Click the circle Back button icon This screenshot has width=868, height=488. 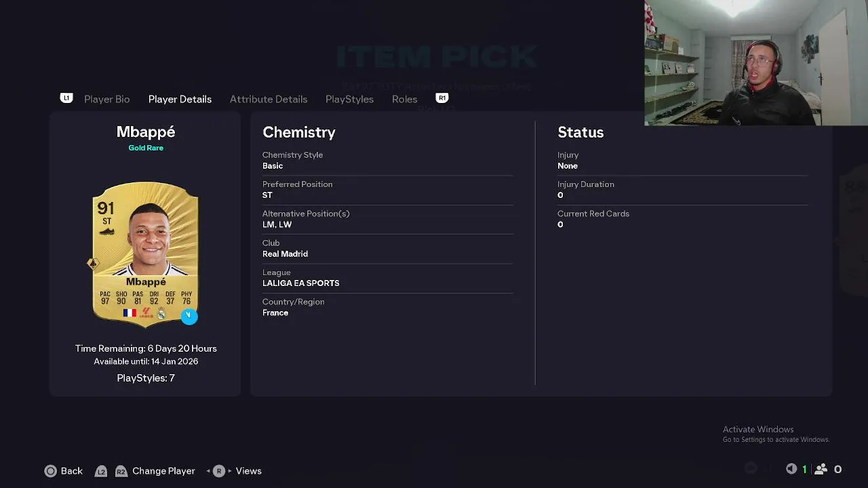tap(51, 471)
